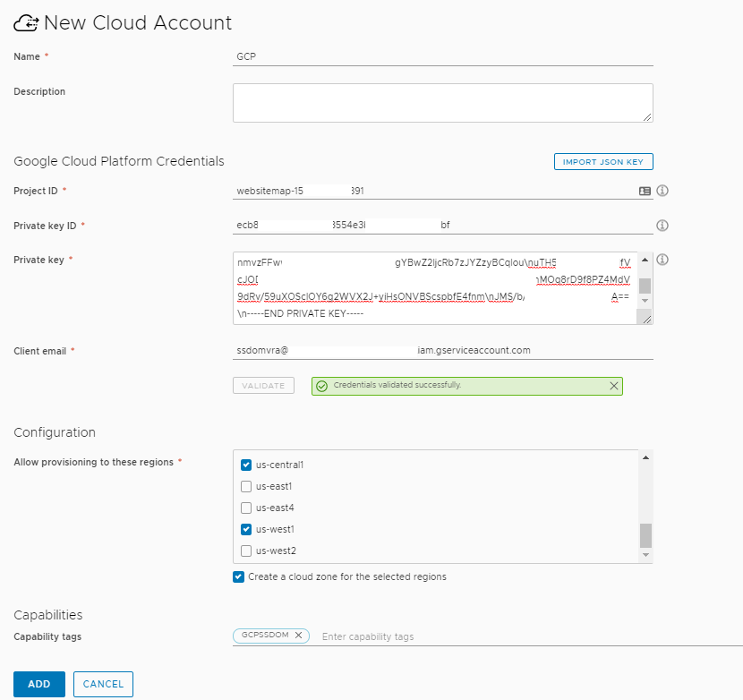Click Private key scroll up arrow

click(x=645, y=260)
